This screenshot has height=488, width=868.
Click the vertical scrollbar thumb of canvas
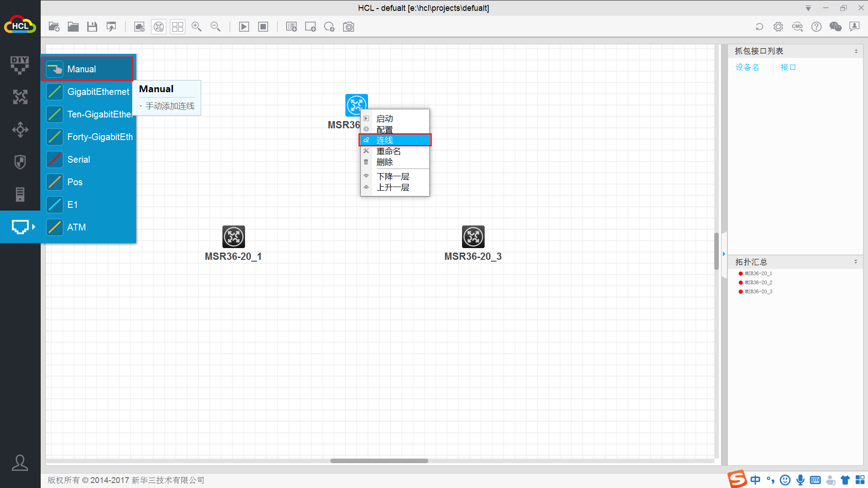click(717, 251)
